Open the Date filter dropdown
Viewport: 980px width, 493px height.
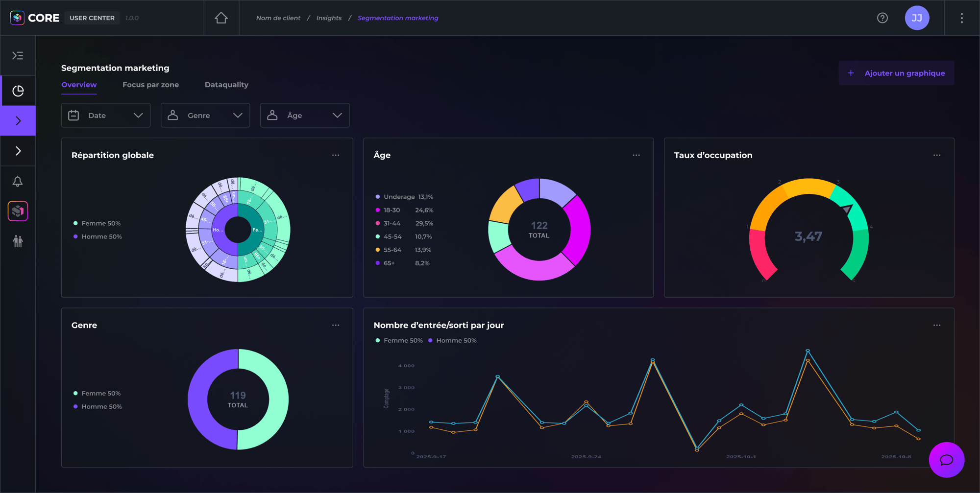pos(105,116)
